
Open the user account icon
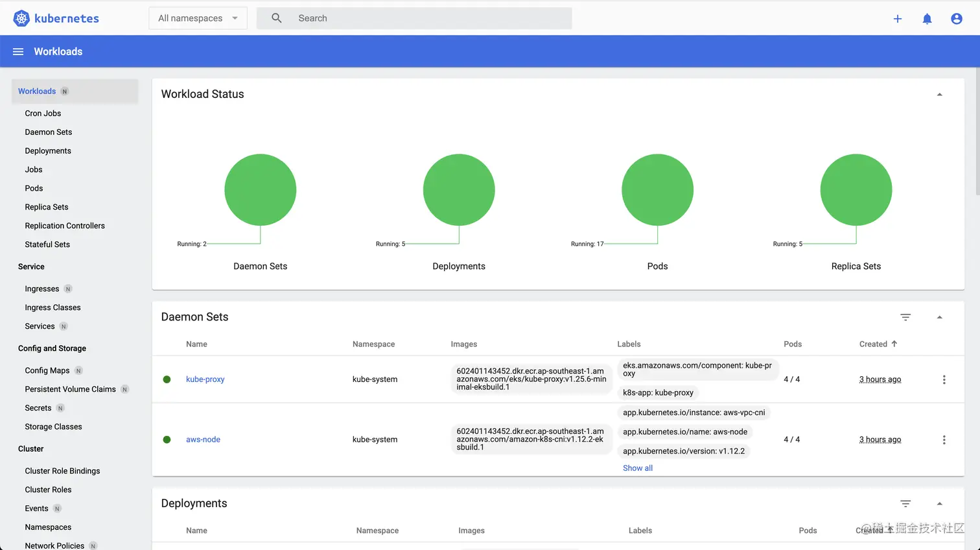click(957, 19)
